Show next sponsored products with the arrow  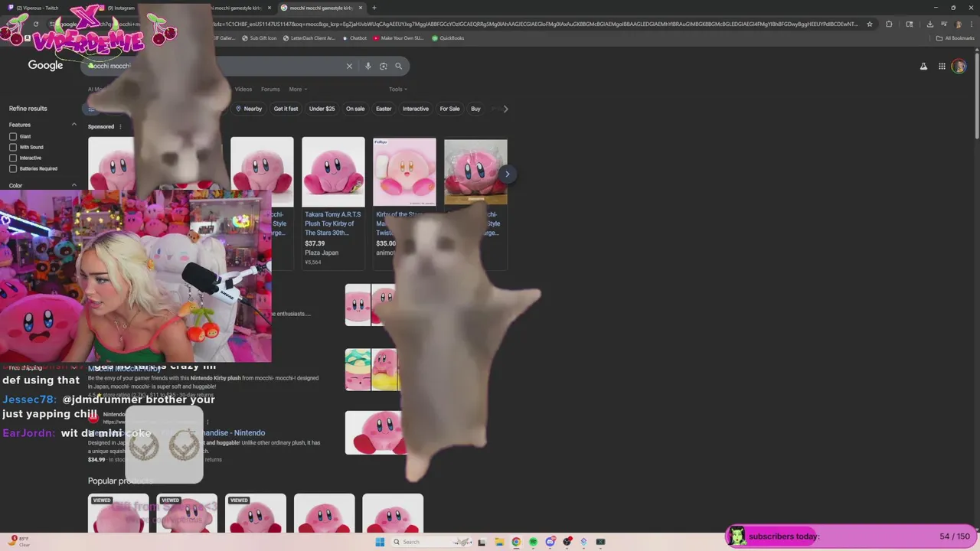pos(507,174)
